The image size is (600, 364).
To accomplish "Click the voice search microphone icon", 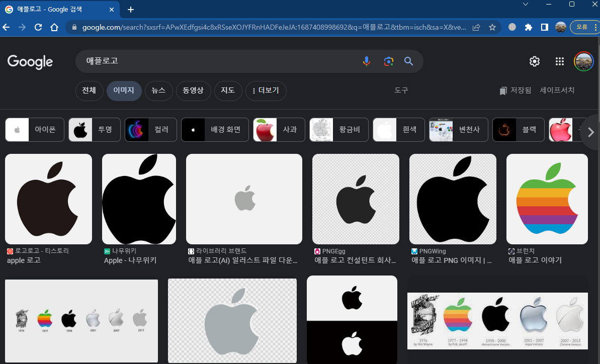I will click(366, 61).
